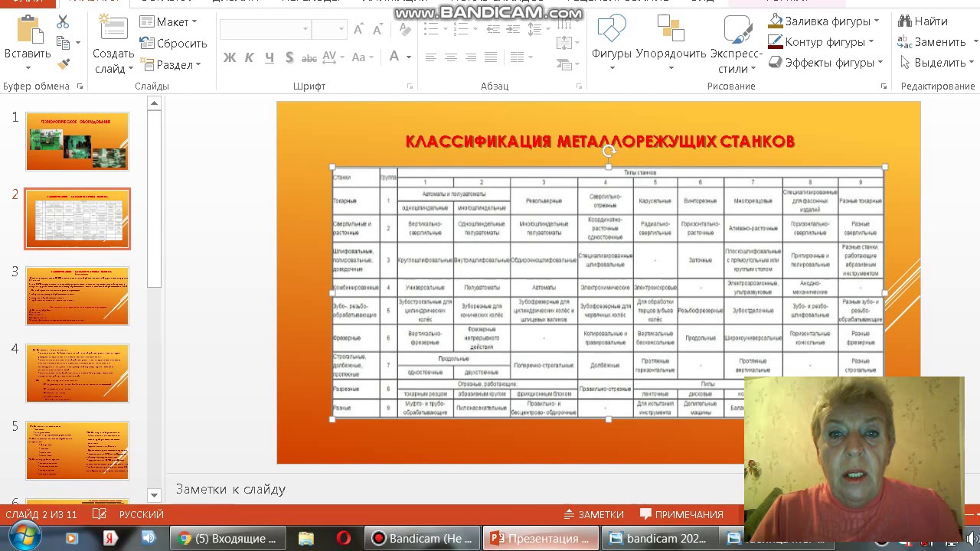Toggle justify text alignment

pos(491,57)
